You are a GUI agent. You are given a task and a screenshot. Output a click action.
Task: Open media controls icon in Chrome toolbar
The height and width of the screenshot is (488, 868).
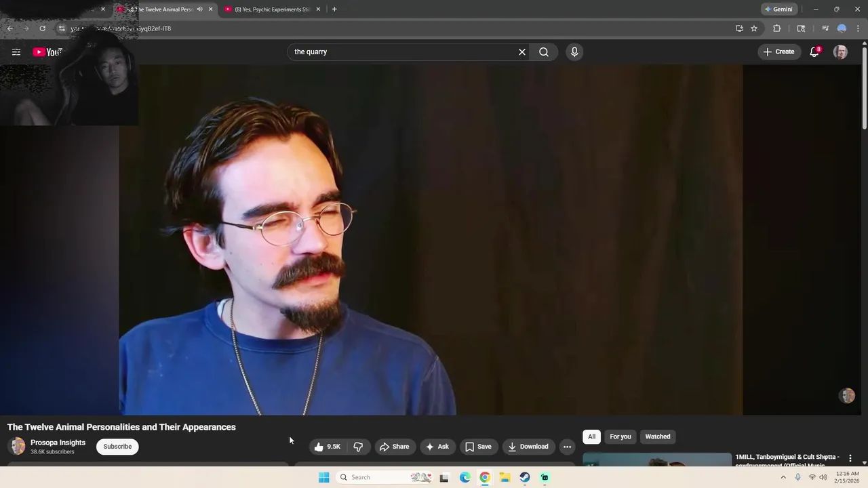click(825, 28)
